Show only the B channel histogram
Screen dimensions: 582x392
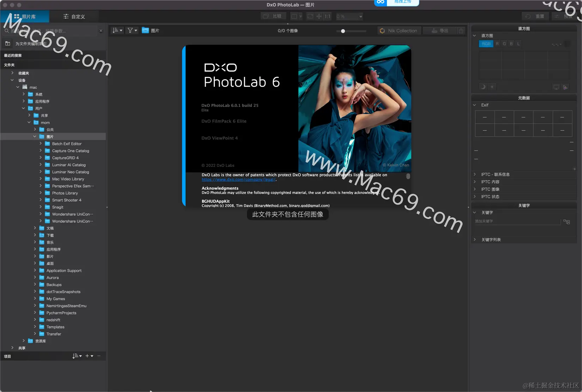click(511, 44)
